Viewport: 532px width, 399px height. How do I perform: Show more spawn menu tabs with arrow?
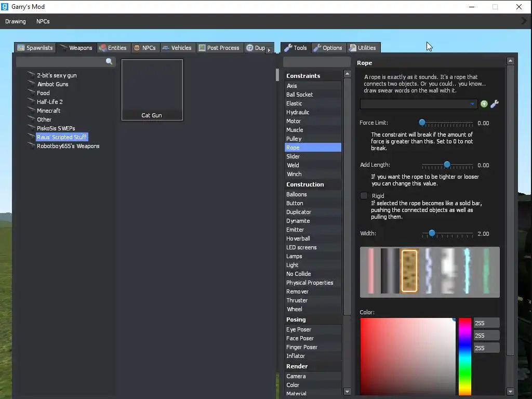[x=269, y=50]
